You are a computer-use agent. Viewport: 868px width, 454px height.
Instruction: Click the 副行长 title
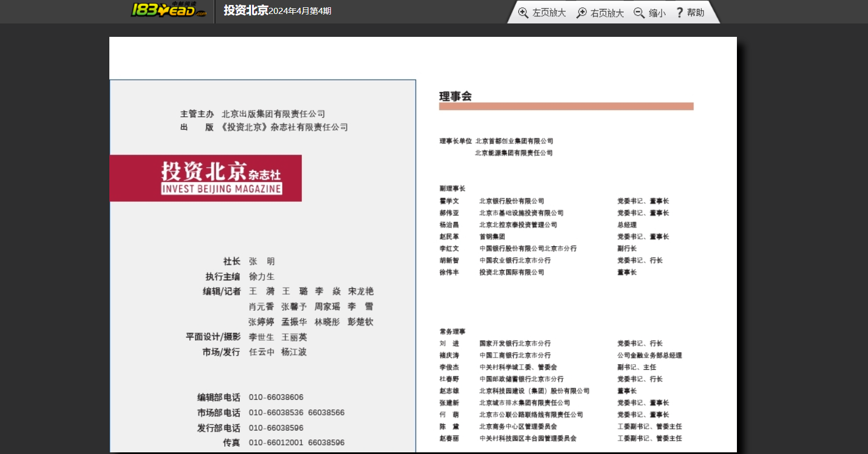pyautogui.click(x=626, y=248)
